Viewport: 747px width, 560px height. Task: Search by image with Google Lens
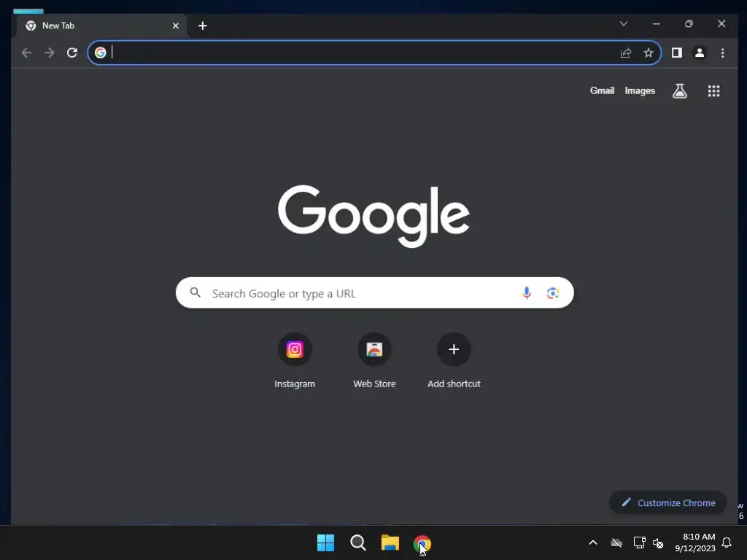pos(553,293)
